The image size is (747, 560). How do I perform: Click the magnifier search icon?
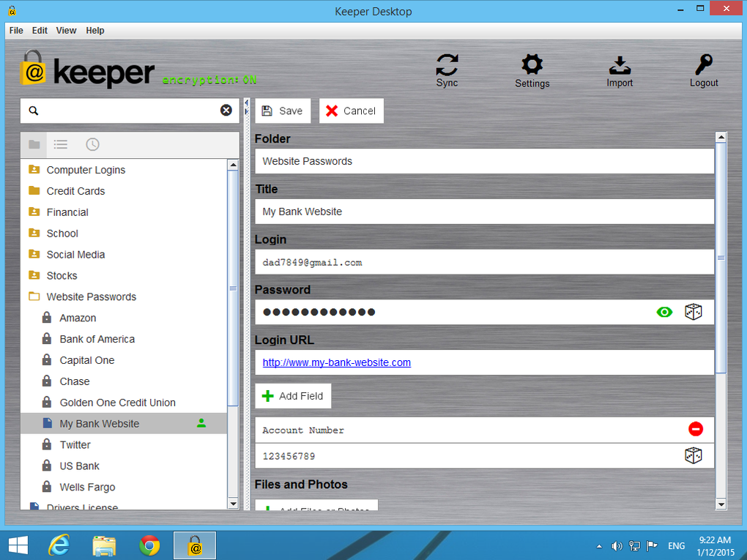click(34, 111)
